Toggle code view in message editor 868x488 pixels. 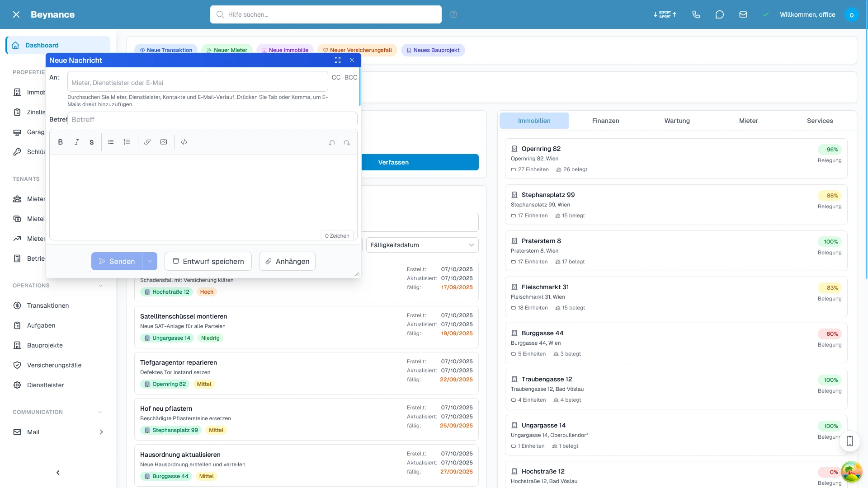pyautogui.click(x=184, y=142)
